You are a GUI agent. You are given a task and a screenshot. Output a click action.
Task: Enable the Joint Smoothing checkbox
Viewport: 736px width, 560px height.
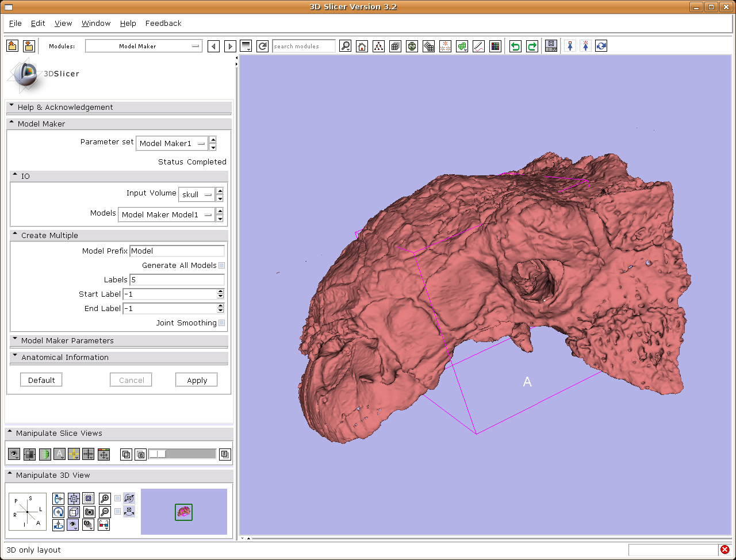click(222, 323)
